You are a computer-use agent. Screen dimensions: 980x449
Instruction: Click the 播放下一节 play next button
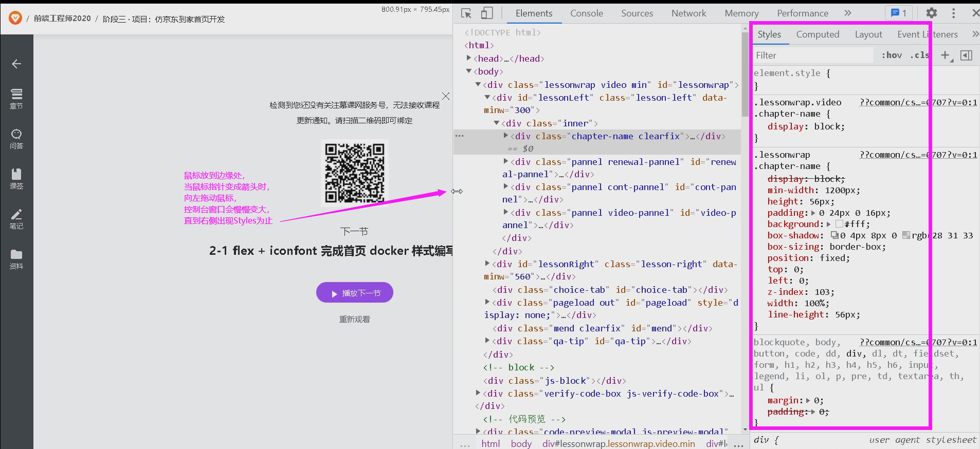click(355, 292)
